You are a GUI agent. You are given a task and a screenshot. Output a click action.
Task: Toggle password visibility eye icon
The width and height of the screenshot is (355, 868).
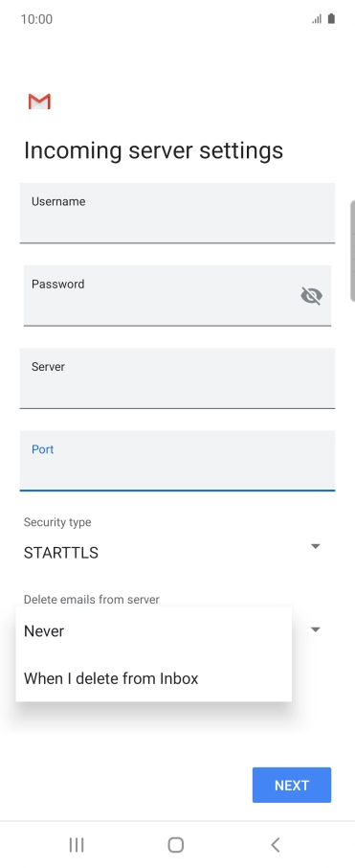click(311, 296)
